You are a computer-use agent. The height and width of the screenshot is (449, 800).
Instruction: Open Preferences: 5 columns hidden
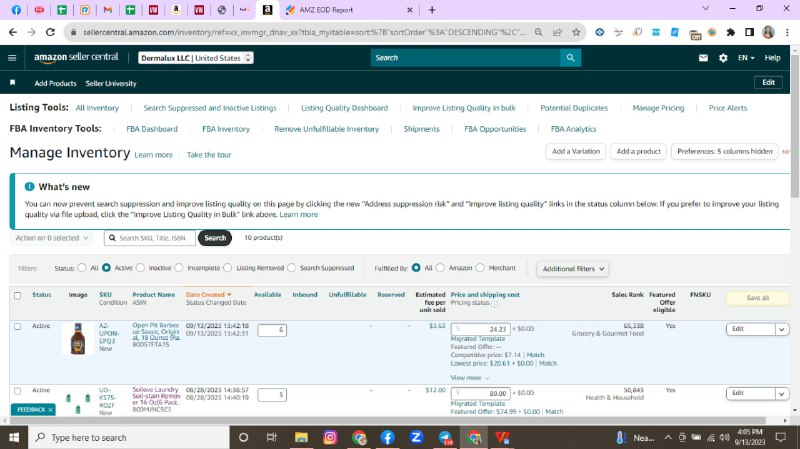[724, 152]
